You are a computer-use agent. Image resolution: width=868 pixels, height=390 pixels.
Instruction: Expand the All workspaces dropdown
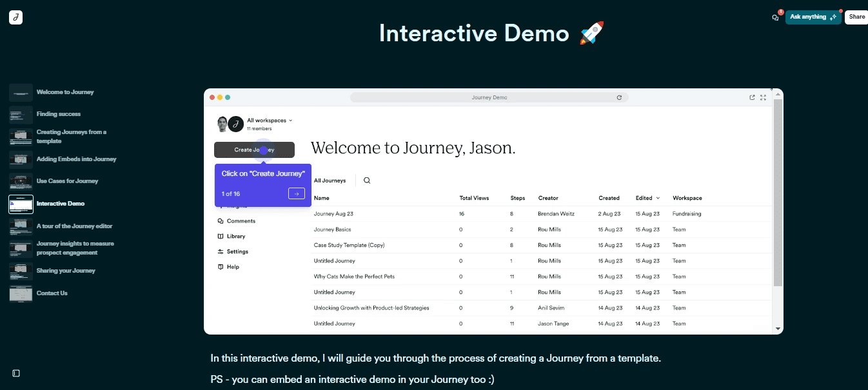(270, 121)
